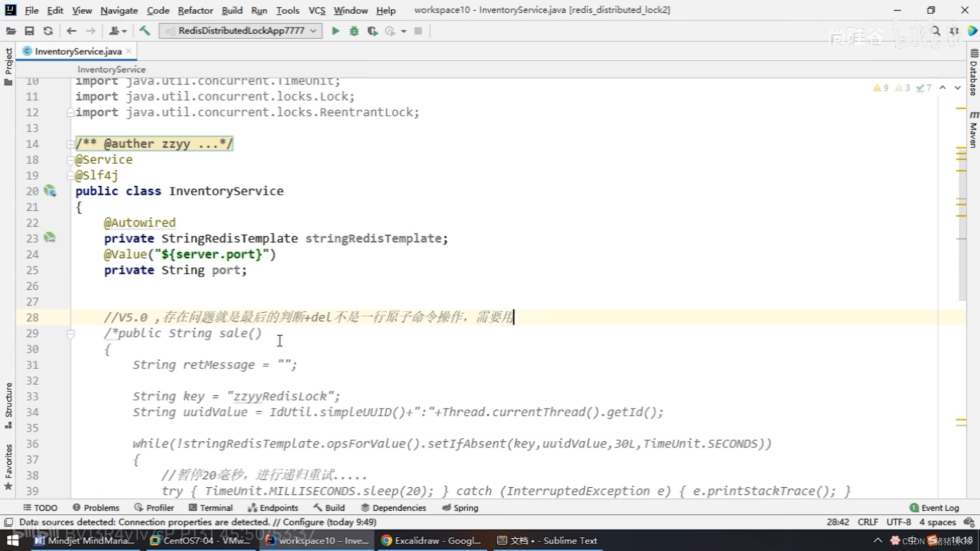
Task: Click Spring bean gutter icon line 20
Action: pos(50,191)
